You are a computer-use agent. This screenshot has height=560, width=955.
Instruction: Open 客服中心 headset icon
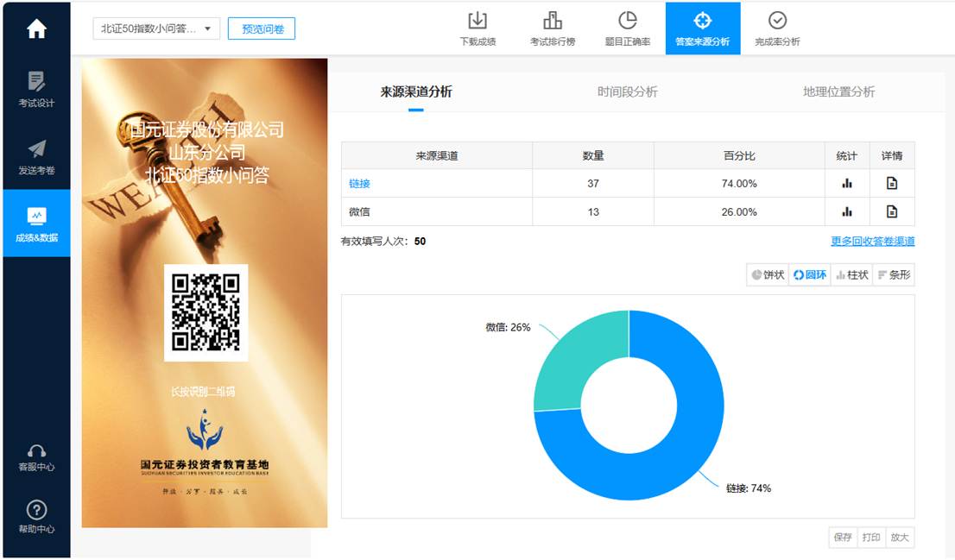(36, 457)
